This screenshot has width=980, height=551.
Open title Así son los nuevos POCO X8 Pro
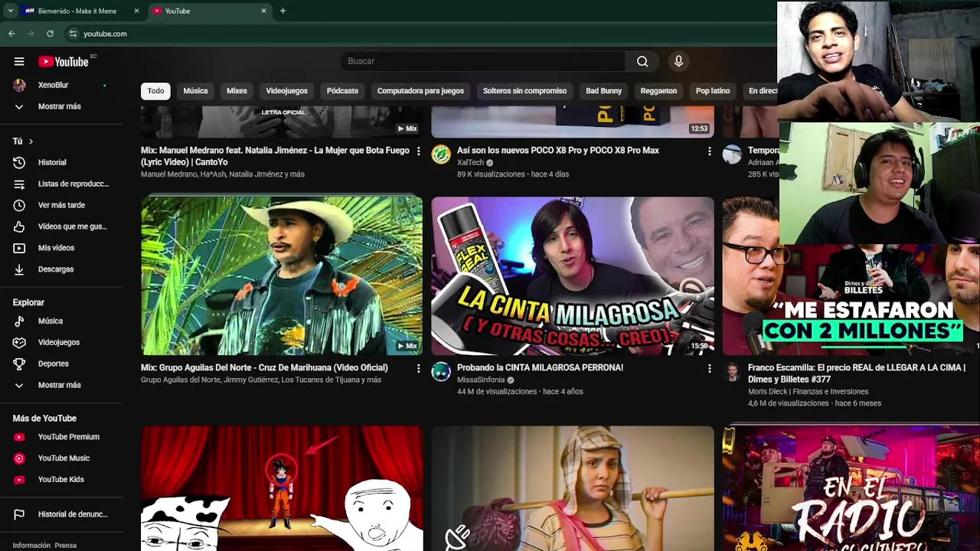[557, 151]
